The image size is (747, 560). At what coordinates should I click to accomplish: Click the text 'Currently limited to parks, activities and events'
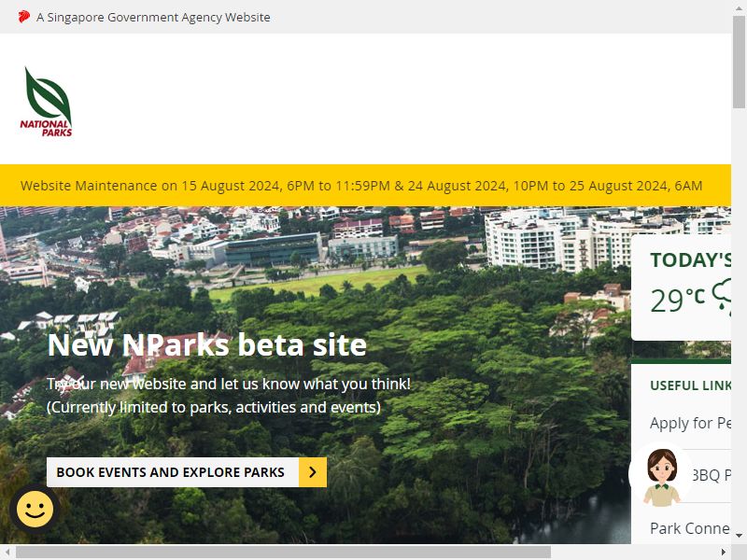214,407
